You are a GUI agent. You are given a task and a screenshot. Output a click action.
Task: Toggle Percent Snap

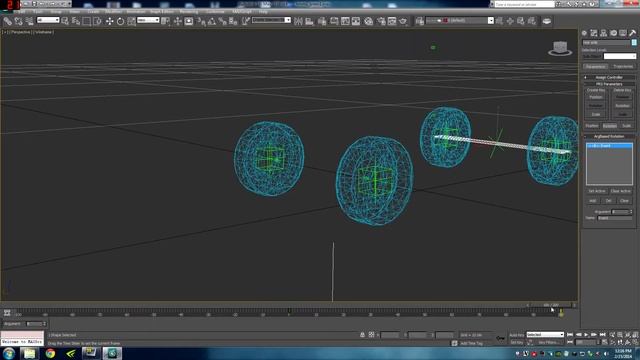222,21
